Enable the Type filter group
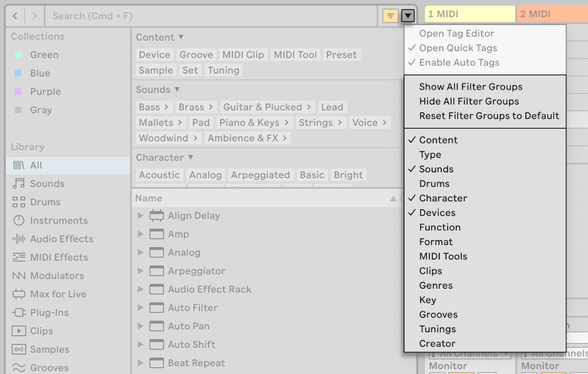 (430, 154)
